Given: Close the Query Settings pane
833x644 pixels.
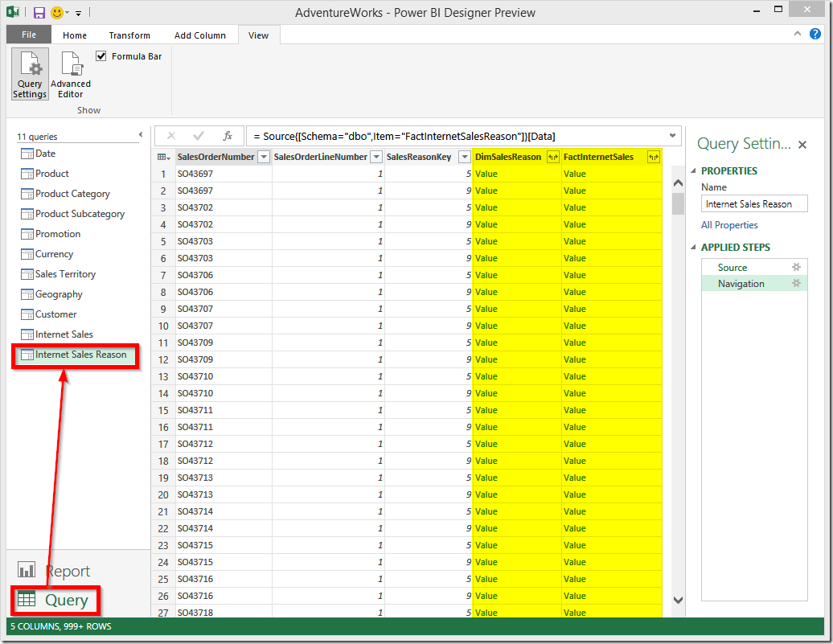Looking at the screenshot, I should [x=802, y=145].
